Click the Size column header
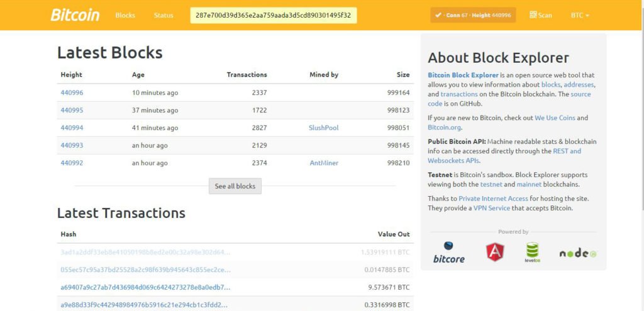This screenshot has width=644, height=311. pyautogui.click(x=403, y=75)
